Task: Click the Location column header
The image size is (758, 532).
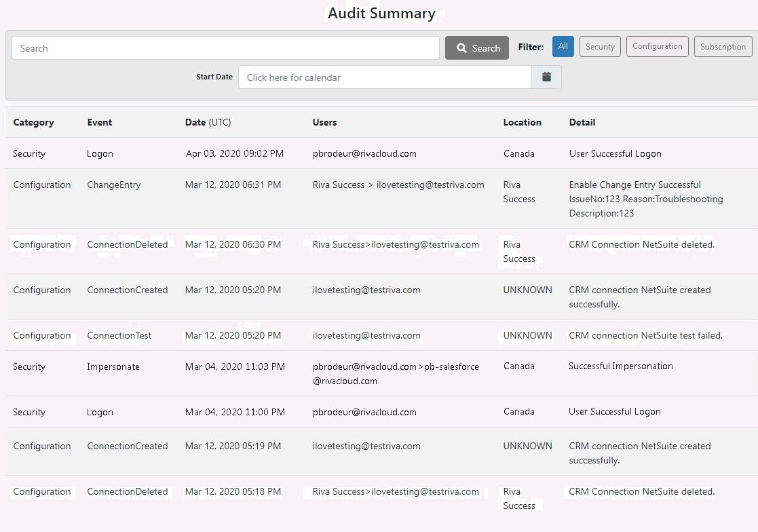Action: [522, 122]
